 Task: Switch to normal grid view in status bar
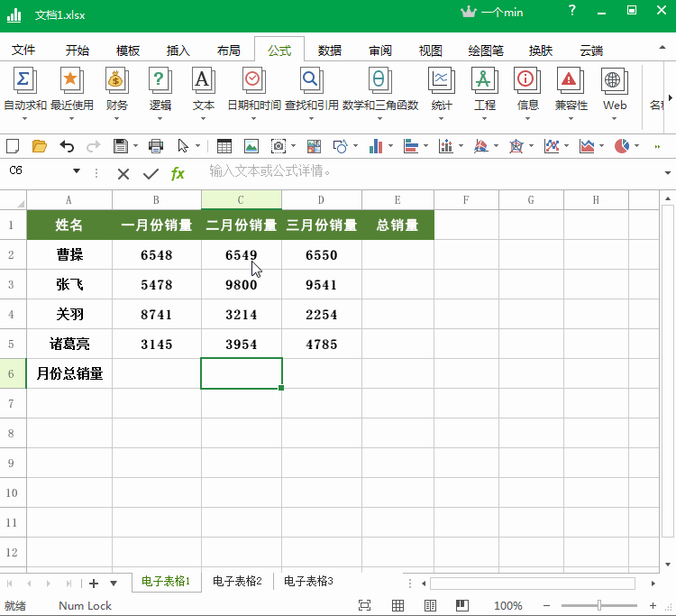coord(397,605)
